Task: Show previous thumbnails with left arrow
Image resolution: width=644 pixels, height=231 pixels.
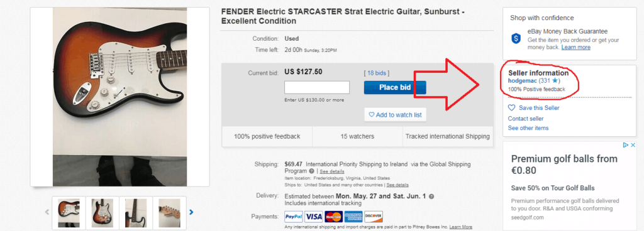Action: point(47,212)
